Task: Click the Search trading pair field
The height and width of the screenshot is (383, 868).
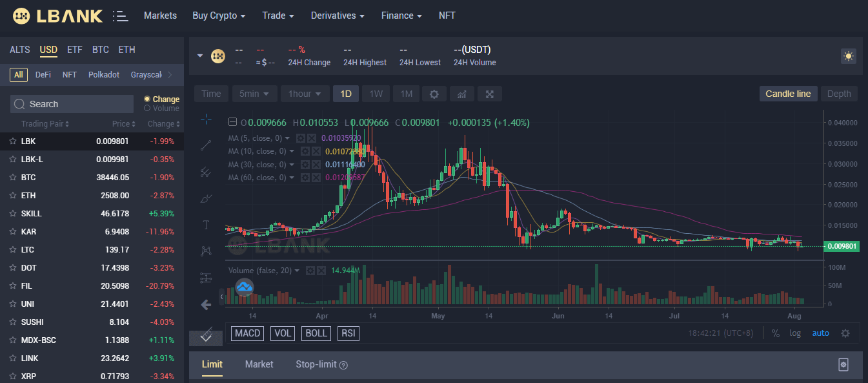Action: coord(71,103)
